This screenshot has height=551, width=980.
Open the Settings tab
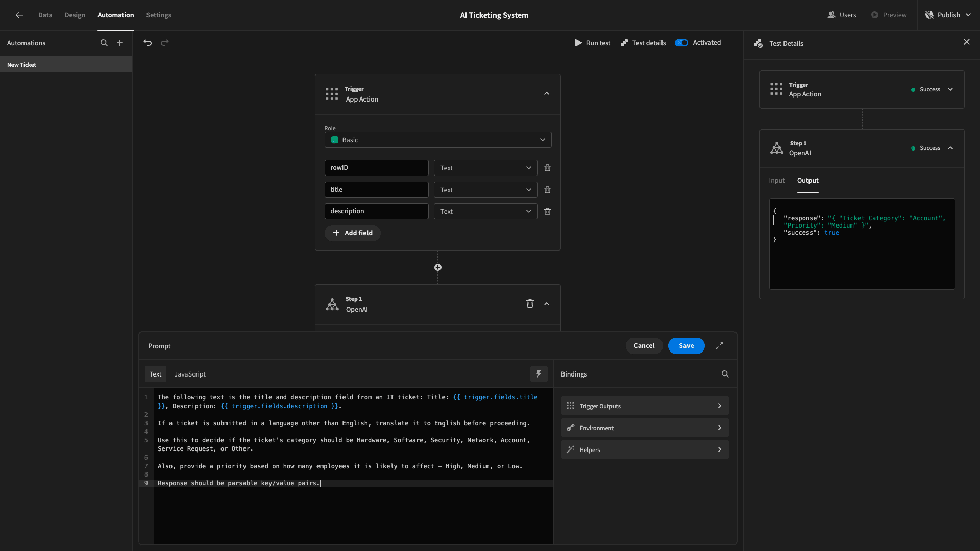point(159,15)
